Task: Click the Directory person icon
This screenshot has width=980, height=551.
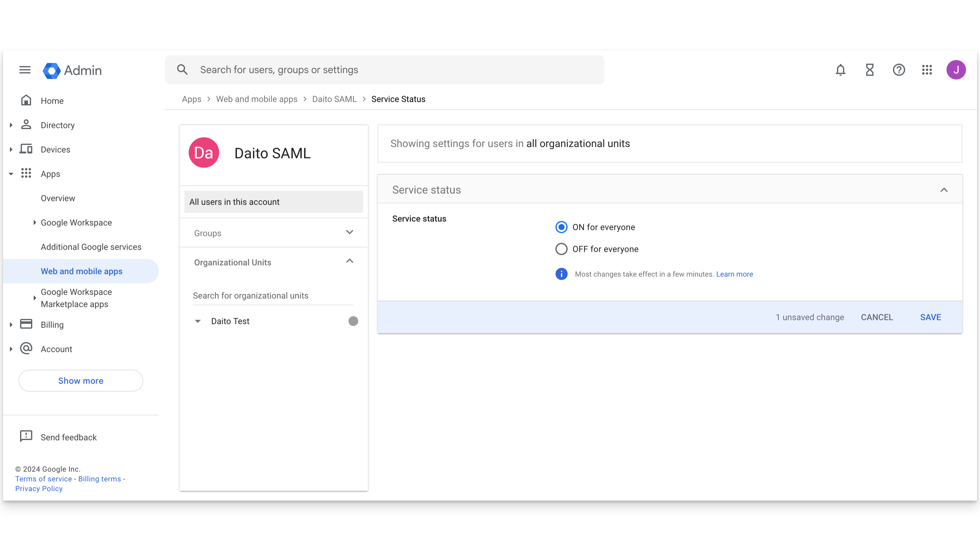Action: (x=26, y=125)
